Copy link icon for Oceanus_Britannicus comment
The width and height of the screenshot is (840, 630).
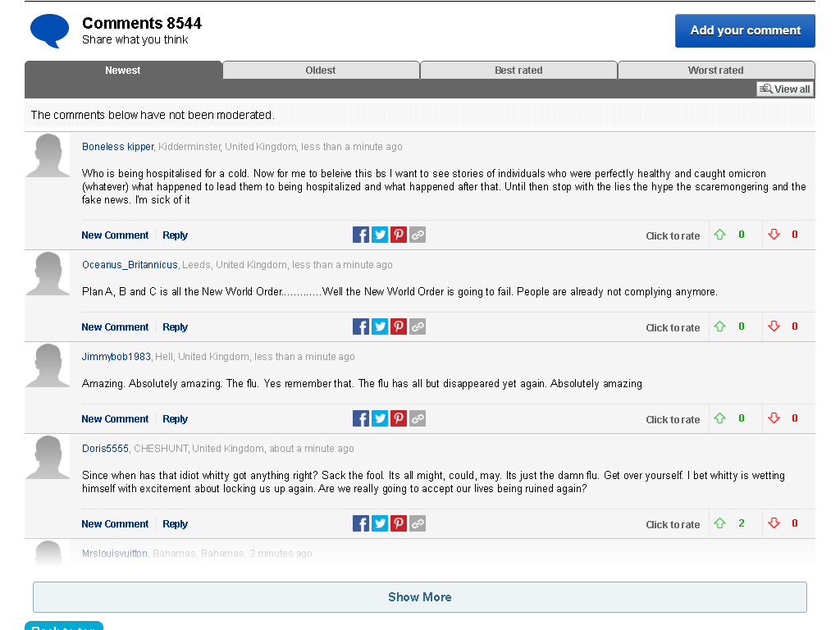tap(418, 326)
